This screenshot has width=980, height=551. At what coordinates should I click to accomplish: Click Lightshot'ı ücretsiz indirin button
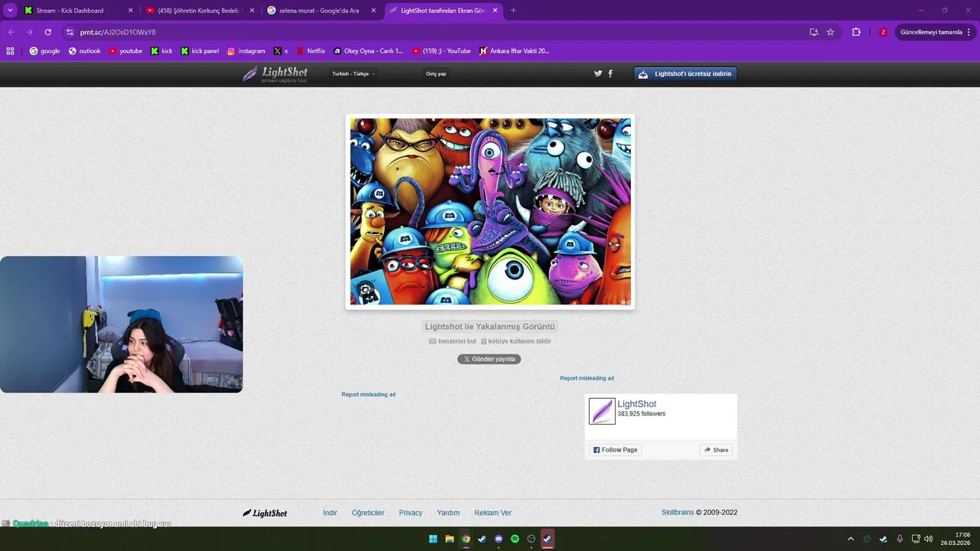(x=685, y=73)
